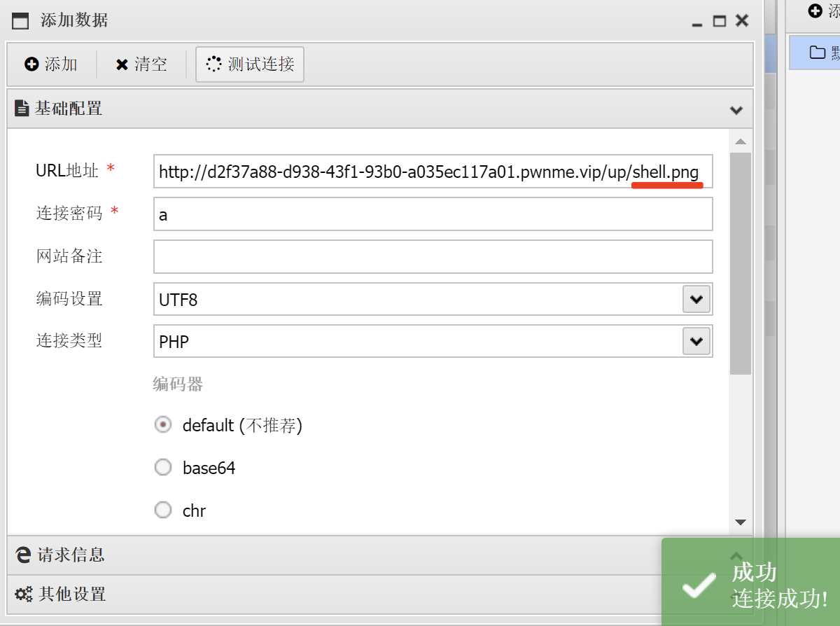The width and height of the screenshot is (840, 626).
Task: Open the 连接类型 PHP dropdown
Action: [x=696, y=342]
